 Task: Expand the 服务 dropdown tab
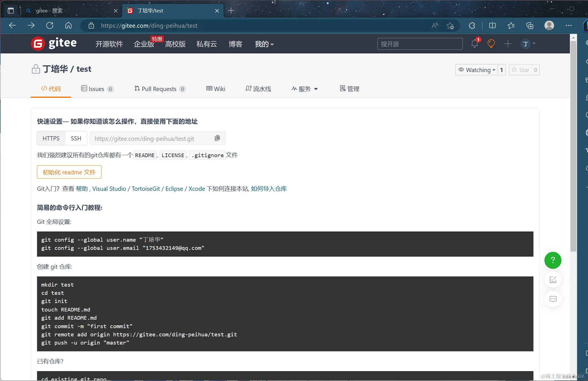[x=304, y=89]
